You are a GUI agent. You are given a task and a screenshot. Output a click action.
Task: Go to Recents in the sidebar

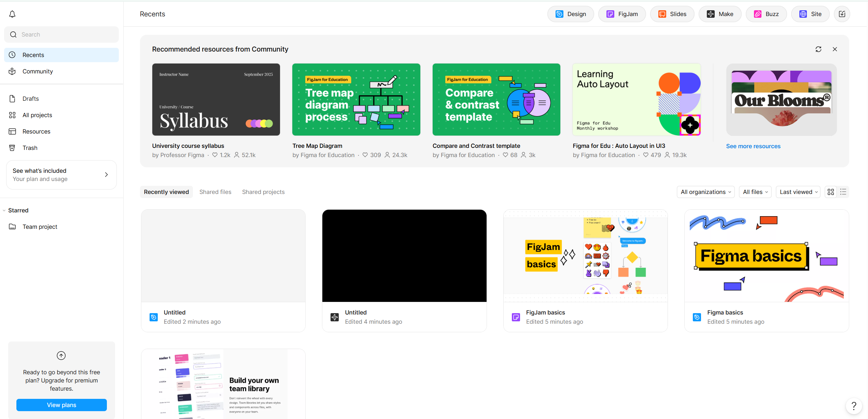pos(61,55)
